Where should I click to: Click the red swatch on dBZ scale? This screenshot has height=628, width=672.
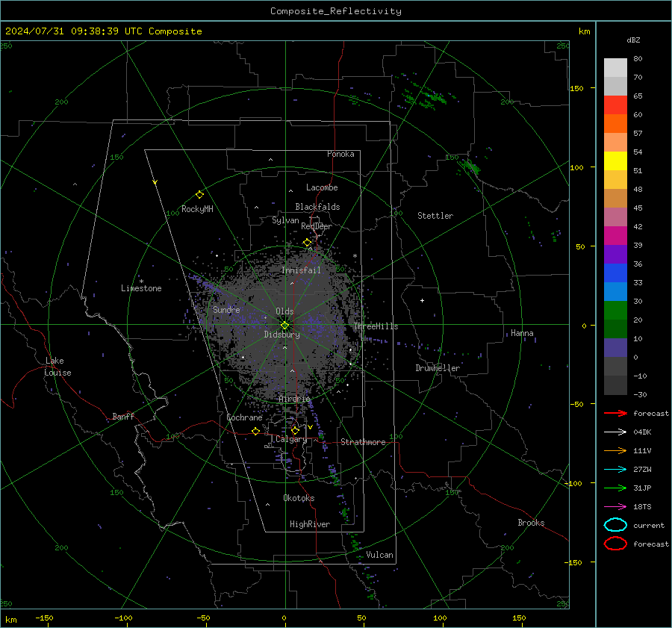pos(615,105)
